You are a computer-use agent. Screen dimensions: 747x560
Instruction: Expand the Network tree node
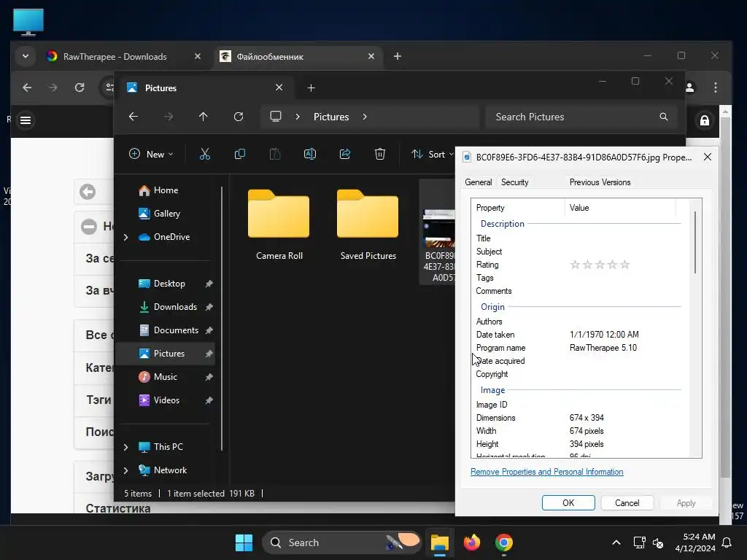125,470
